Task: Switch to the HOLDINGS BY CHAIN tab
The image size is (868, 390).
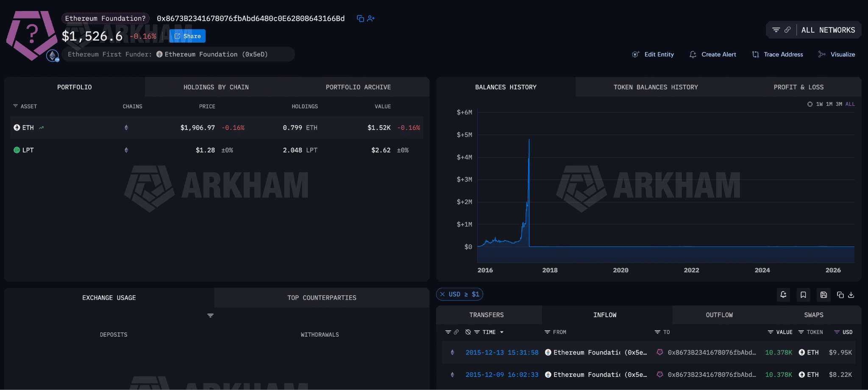Action: [216, 87]
